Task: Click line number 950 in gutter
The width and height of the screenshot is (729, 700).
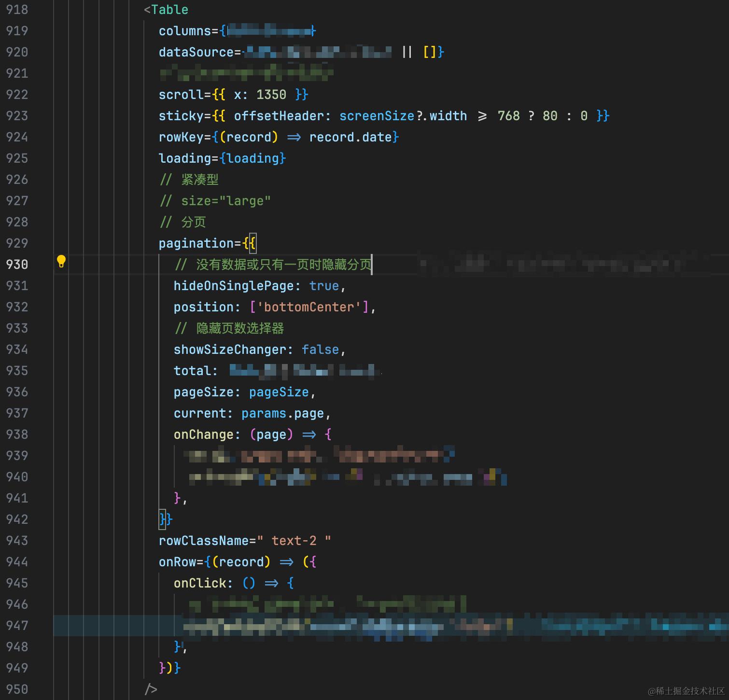Action: click(x=17, y=689)
